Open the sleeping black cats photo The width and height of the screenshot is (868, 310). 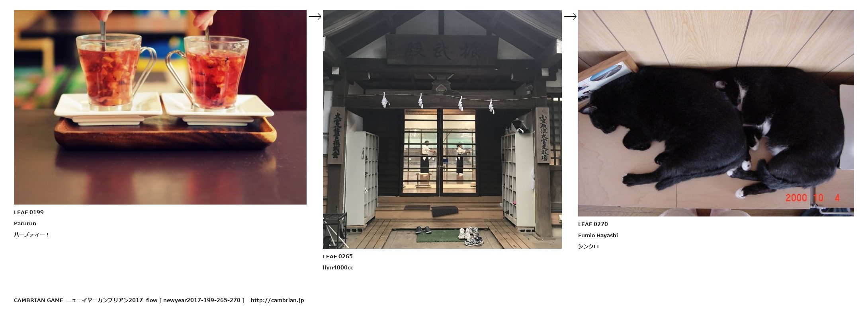[x=716, y=113]
